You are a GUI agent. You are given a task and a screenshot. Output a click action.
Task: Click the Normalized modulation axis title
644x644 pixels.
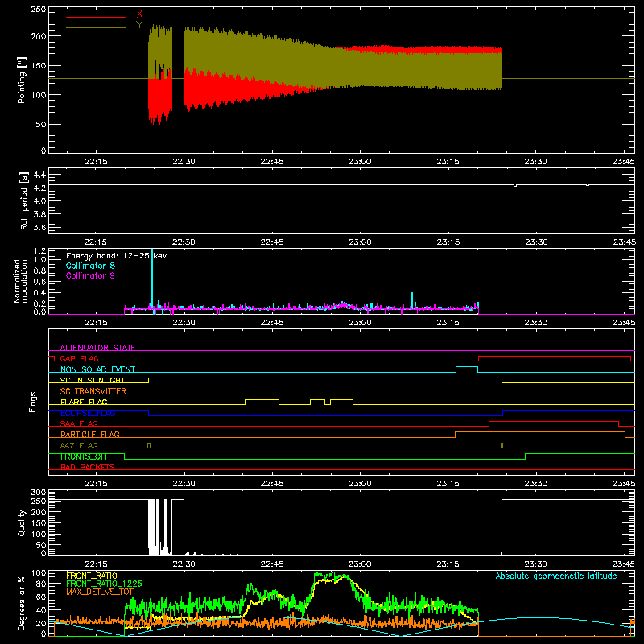[x=20, y=281]
